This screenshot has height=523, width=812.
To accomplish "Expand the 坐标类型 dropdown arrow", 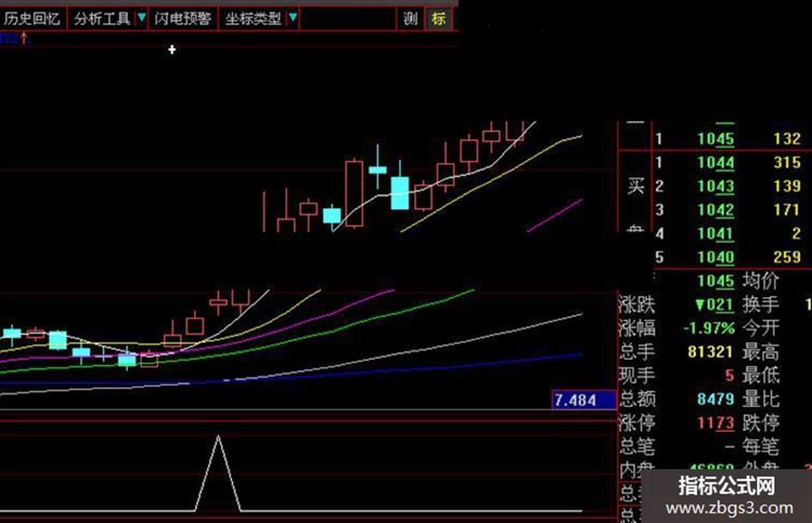I will [x=293, y=18].
